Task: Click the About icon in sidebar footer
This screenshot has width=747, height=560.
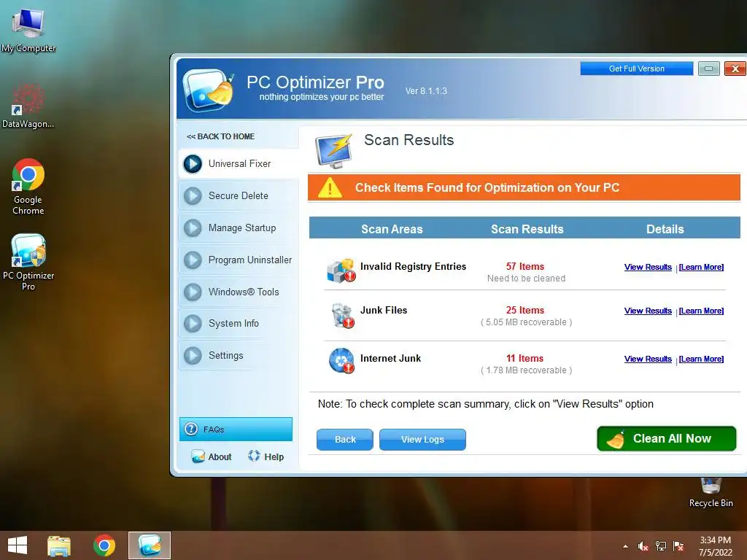Action: click(x=198, y=456)
